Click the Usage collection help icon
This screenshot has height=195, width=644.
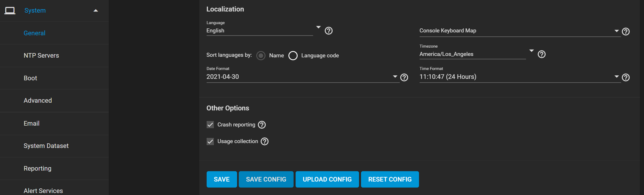pos(265,141)
